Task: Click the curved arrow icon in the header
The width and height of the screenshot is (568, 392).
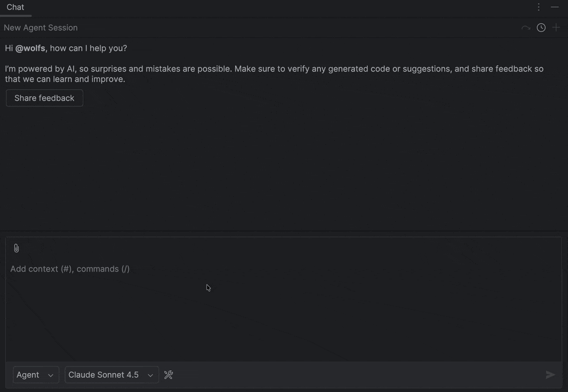Action: point(525,27)
